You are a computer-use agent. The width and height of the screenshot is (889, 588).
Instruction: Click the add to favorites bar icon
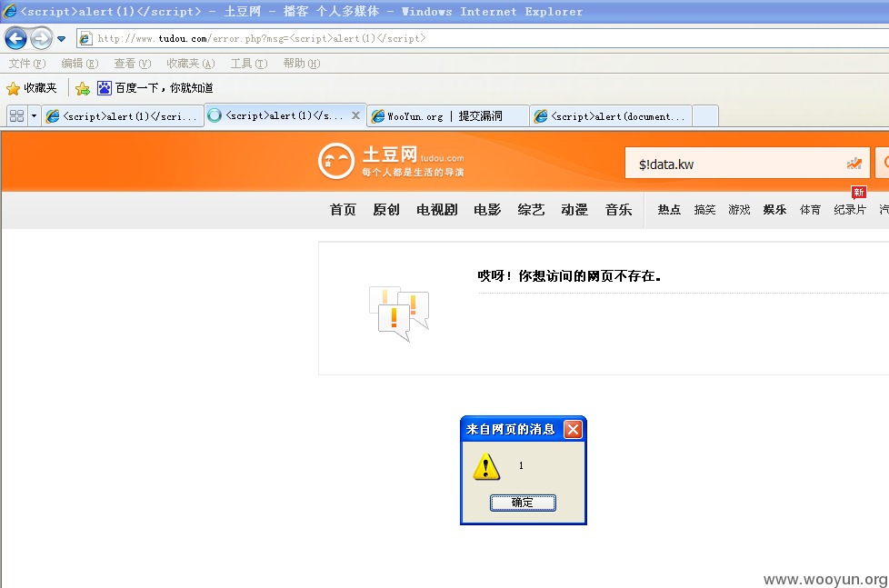[83, 88]
